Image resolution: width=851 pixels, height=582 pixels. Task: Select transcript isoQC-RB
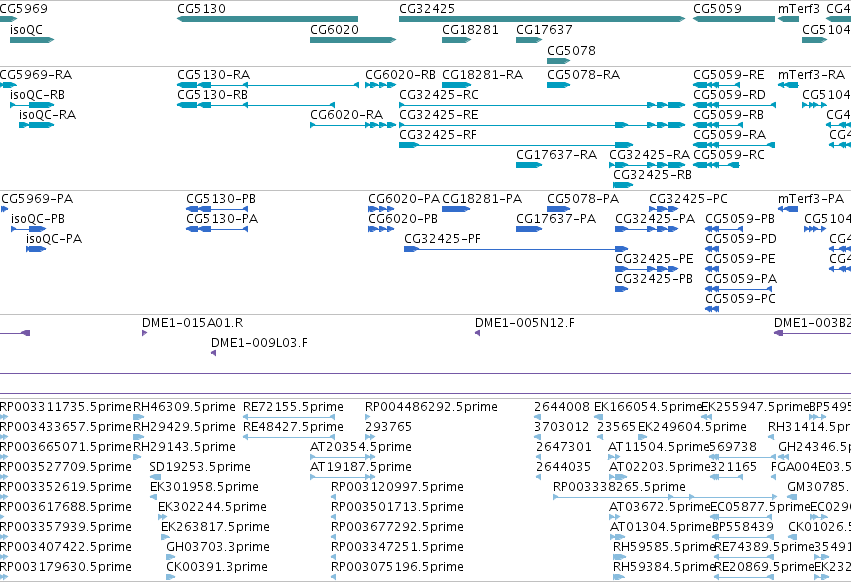[37, 95]
